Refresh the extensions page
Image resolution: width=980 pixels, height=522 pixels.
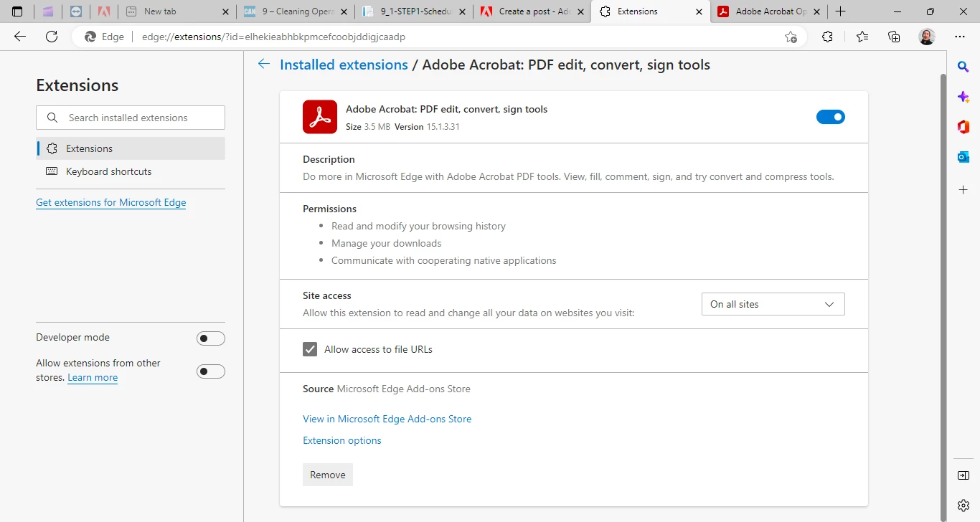pyautogui.click(x=52, y=37)
